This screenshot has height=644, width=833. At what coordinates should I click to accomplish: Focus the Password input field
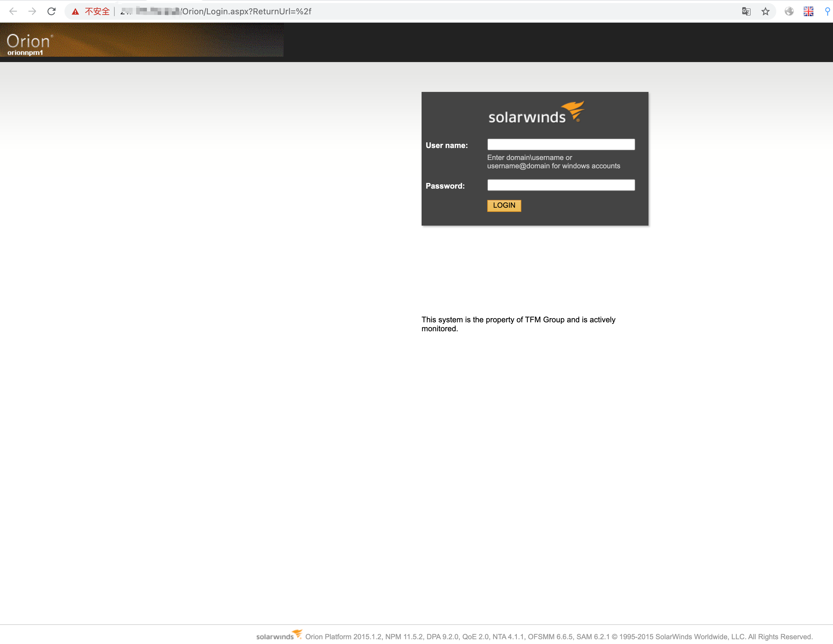pos(561,185)
